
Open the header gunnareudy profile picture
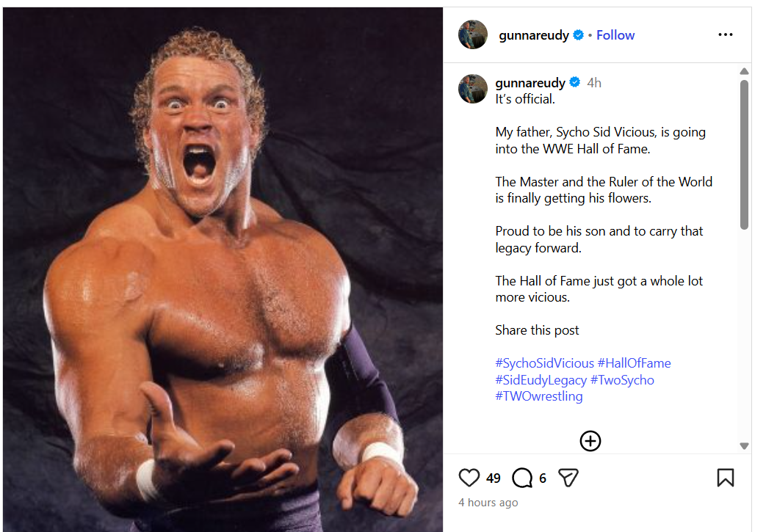click(x=473, y=34)
